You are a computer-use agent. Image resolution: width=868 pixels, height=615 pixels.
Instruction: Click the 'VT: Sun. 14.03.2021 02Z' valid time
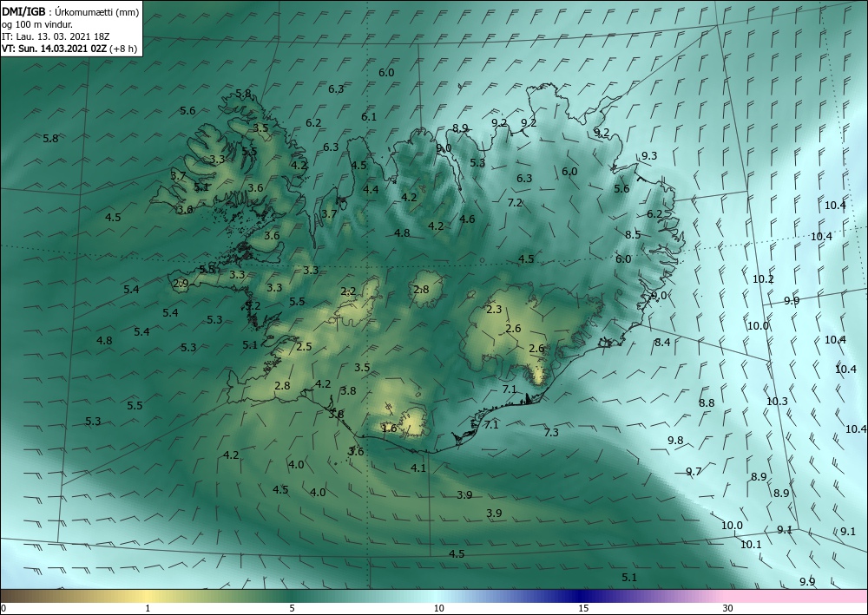pos(54,49)
